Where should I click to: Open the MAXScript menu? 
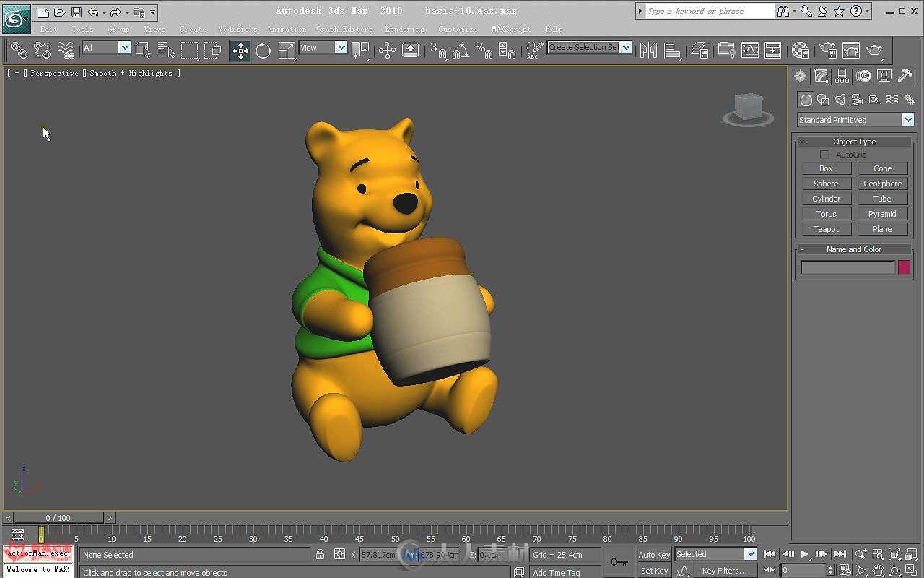(510, 30)
